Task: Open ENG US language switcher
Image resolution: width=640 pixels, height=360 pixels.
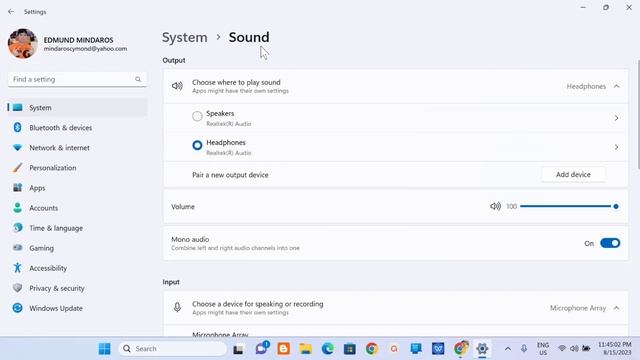Action: [x=543, y=349]
